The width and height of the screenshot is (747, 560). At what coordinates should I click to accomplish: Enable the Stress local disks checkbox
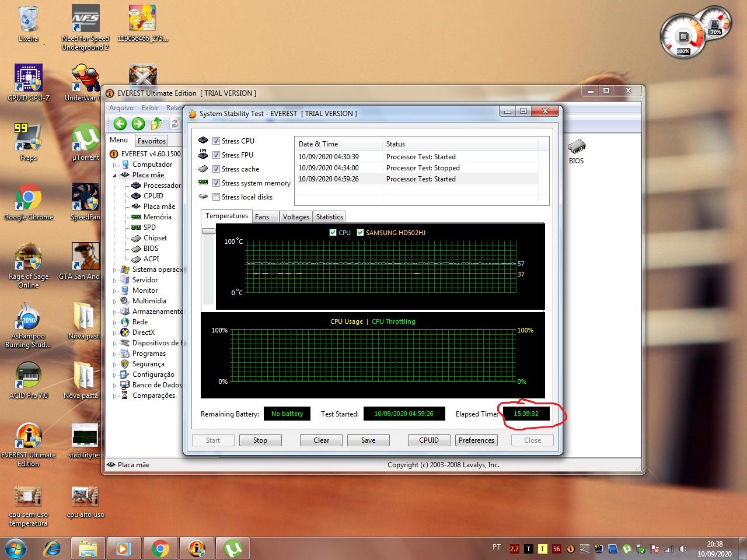(216, 197)
